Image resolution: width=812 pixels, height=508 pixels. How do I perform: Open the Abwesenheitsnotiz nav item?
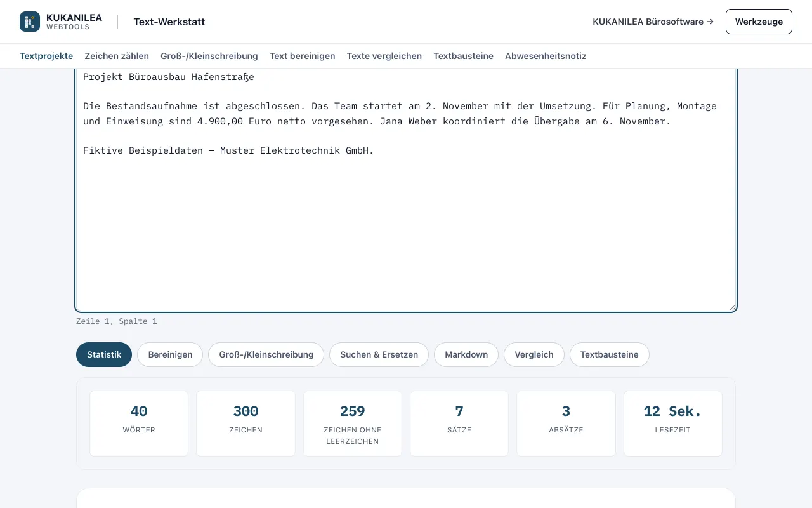[x=546, y=56]
